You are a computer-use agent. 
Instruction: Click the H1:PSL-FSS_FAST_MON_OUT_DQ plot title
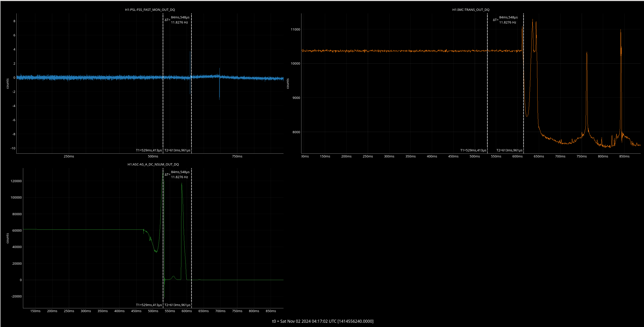pyautogui.click(x=150, y=10)
